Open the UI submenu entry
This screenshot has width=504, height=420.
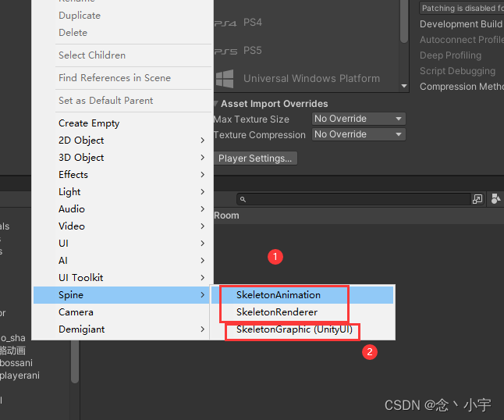pyautogui.click(x=122, y=243)
